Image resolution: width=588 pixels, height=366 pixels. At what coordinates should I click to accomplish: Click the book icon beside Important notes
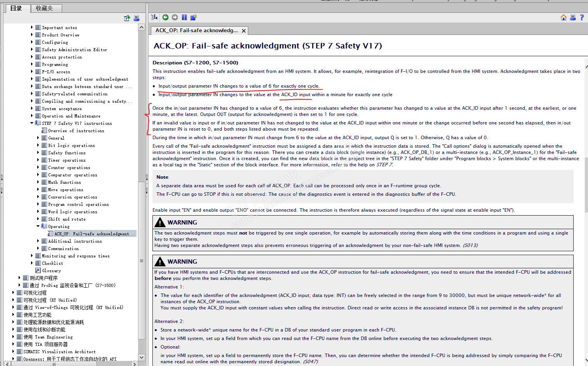(38, 28)
